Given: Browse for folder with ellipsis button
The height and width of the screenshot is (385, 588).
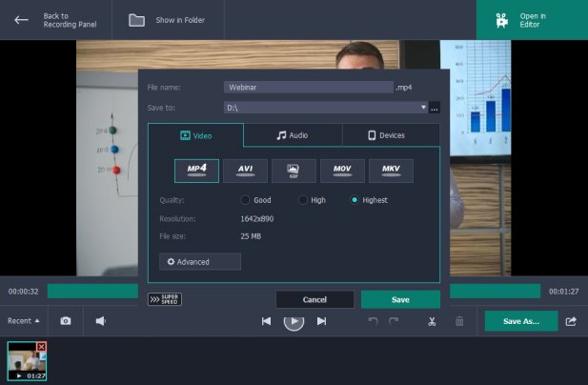Looking at the screenshot, I should point(435,108).
